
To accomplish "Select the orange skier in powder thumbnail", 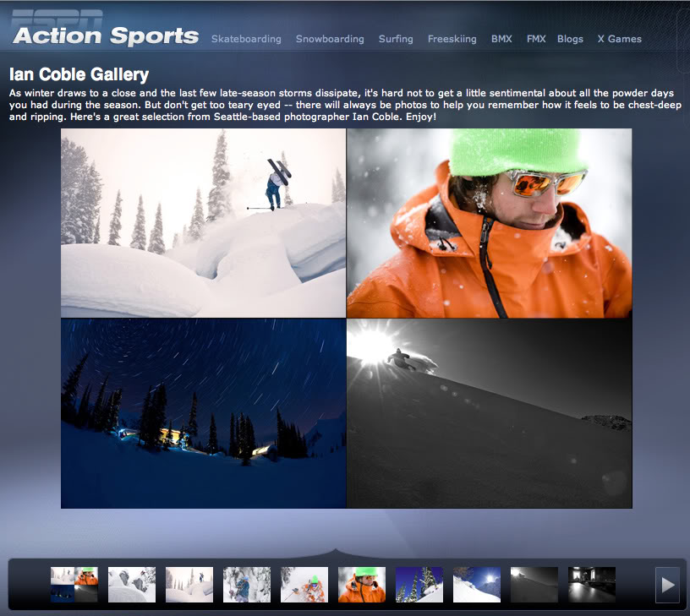I will [x=304, y=585].
